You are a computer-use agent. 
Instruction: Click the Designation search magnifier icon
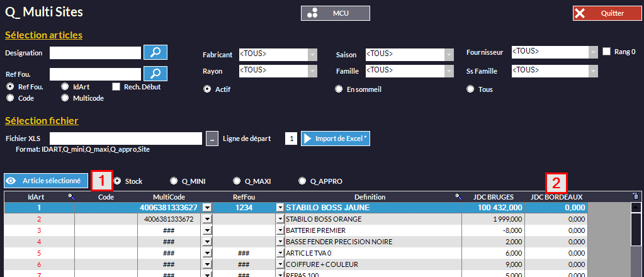tap(155, 52)
